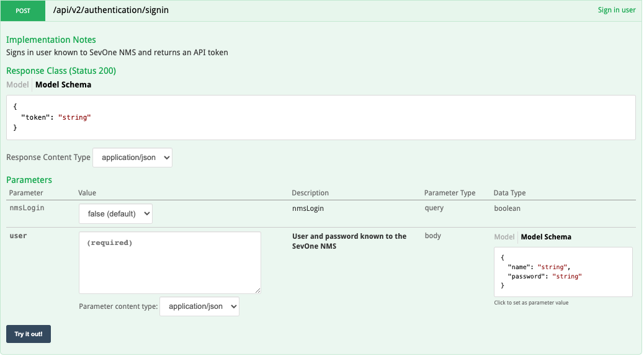Open the nmsLogin value dropdown
This screenshot has width=644, height=356.
(x=116, y=214)
